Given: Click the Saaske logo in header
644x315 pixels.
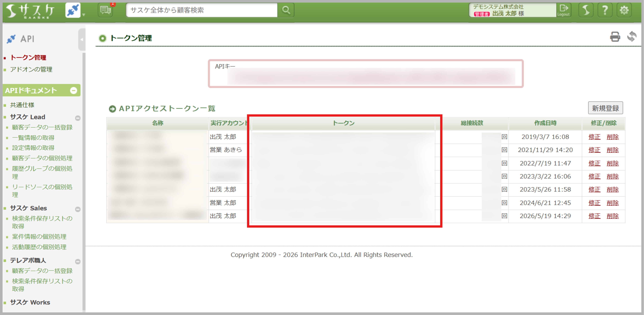Looking at the screenshot, I should 30,11.
